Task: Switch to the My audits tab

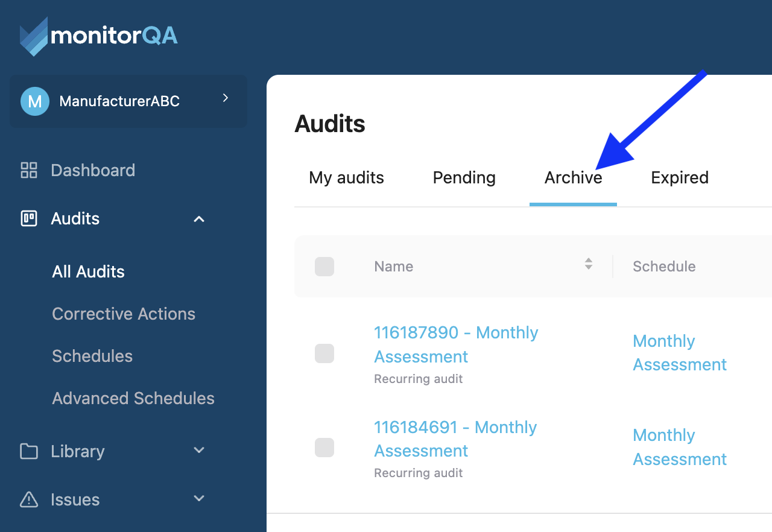Action: (x=347, y=178)
